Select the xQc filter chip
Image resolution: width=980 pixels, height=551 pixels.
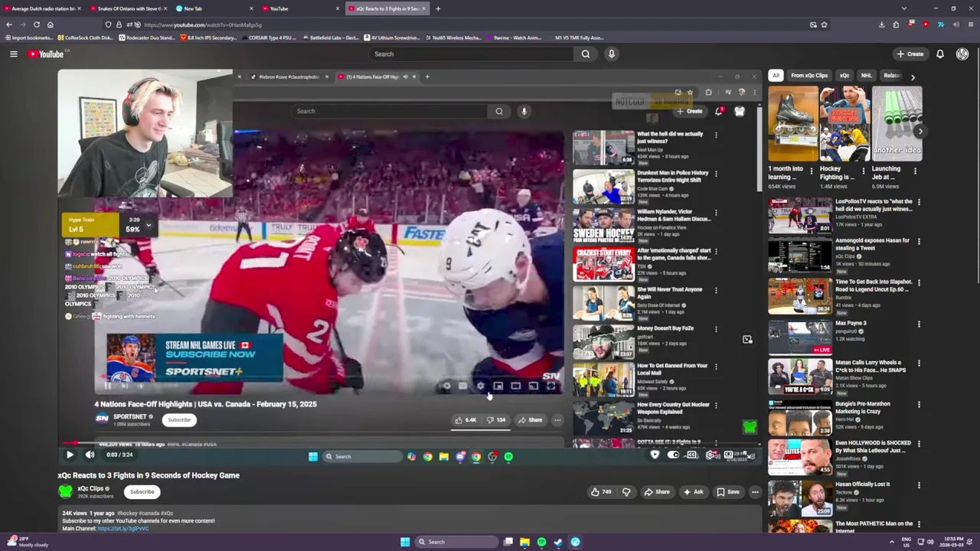pos(844,76)
